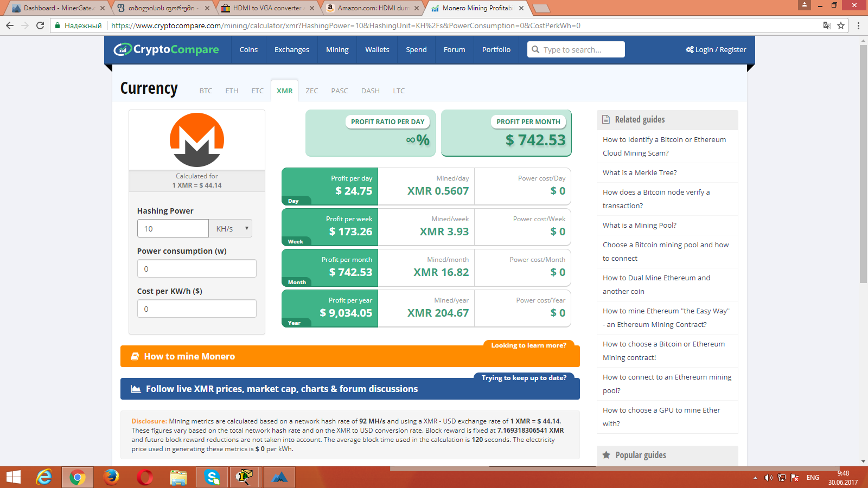This screenshot has height=488, width=868.
Task: Click the Hashing Power input field
Action: pos(173,228)
